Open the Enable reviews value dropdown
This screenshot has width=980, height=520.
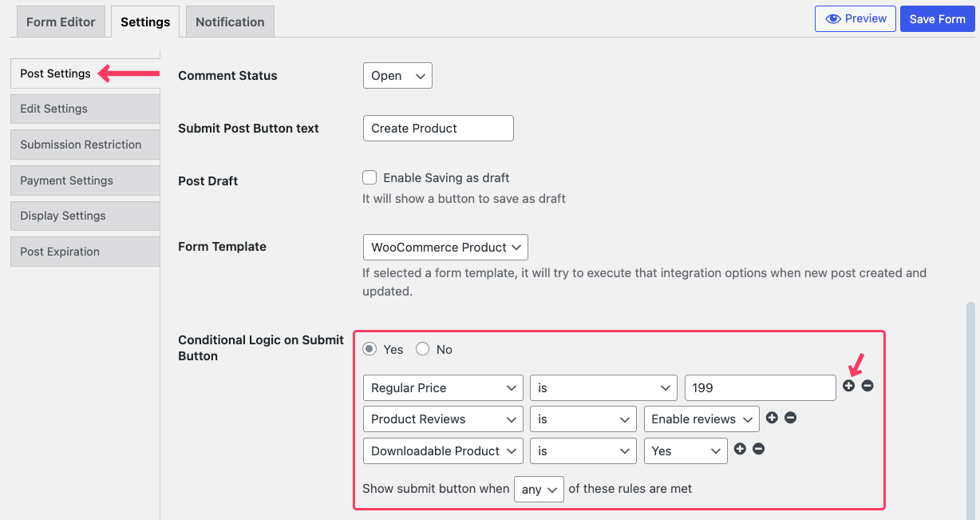[x=701, y=419]
